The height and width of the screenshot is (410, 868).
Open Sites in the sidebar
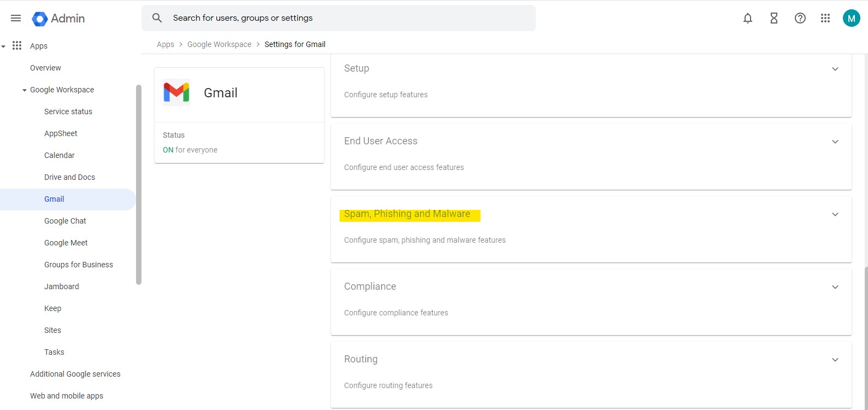click(52, 330)
